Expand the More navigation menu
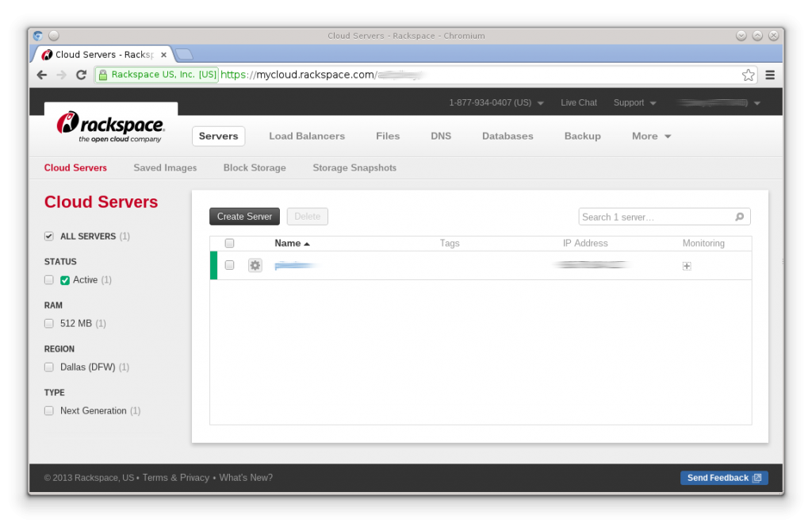Viewport: 812px width, 523px height. point(651,136)
